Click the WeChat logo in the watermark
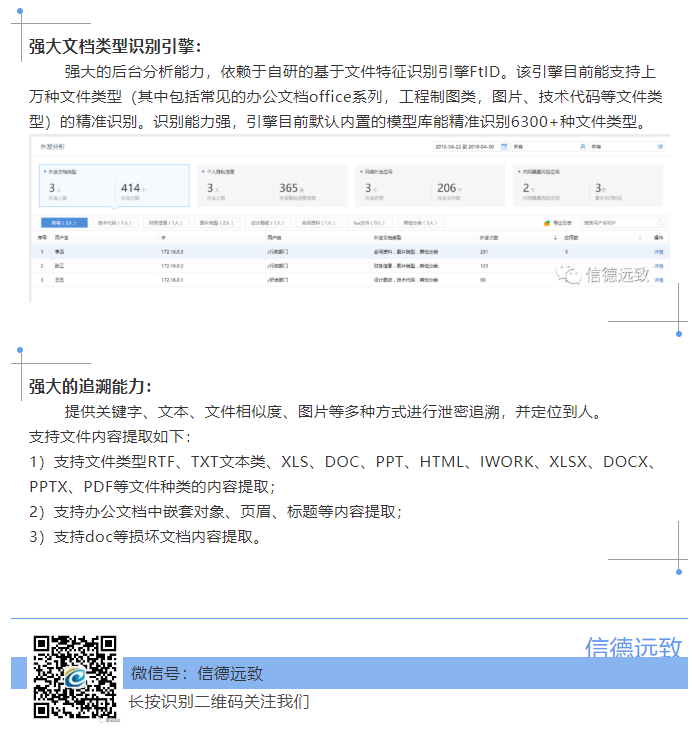This screenshot has height=731, width=692. (x=571, y=274)
